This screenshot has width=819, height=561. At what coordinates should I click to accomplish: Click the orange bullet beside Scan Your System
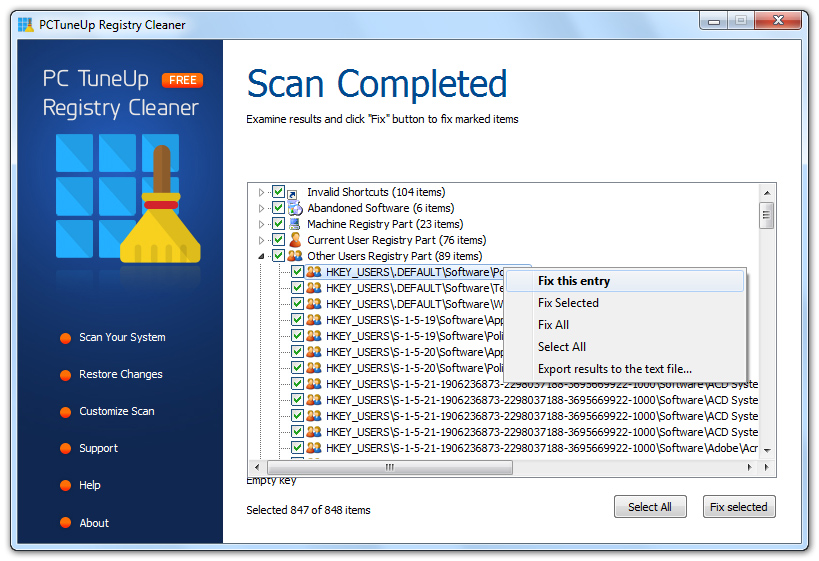[65, 338]
